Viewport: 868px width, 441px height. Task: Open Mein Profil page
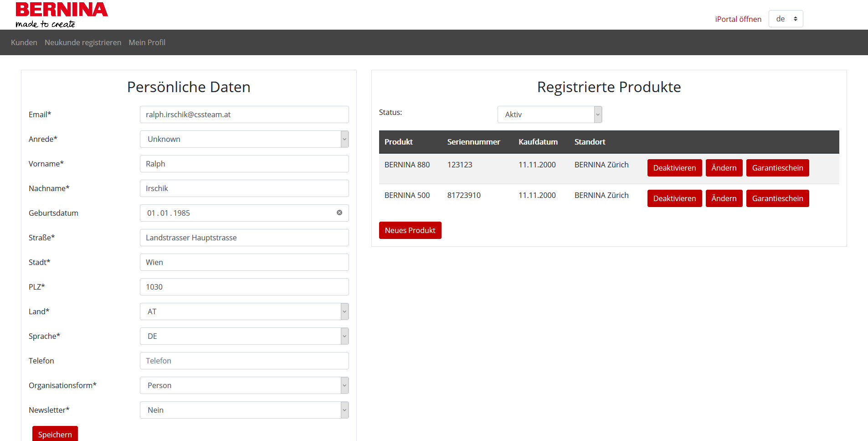click(x=147, y=42)
